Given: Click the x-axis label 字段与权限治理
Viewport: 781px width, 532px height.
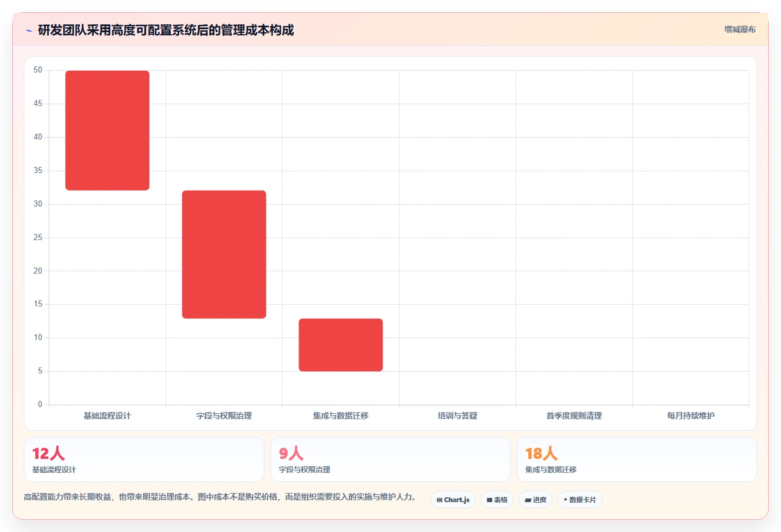Looking at the screenshot, I should 224,416.
